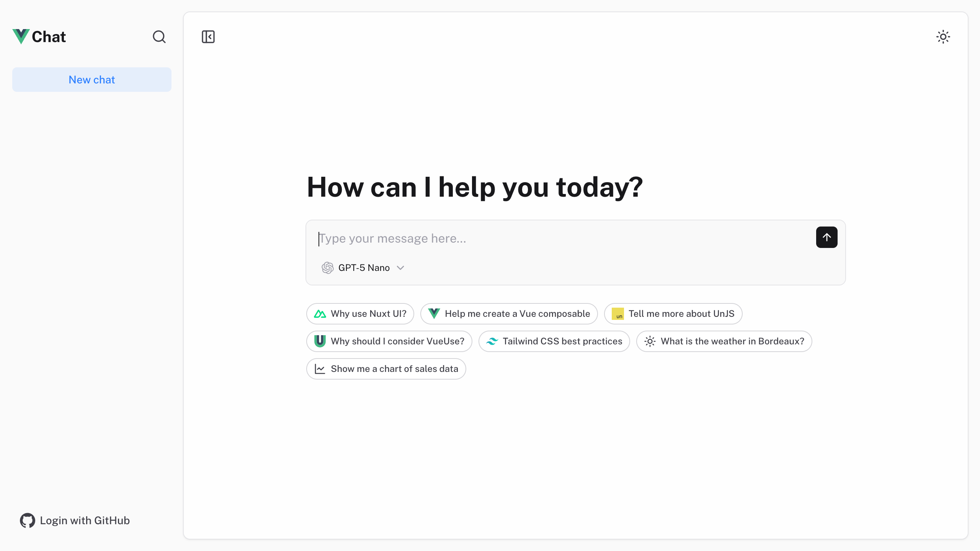980x551 pixels.
Task: Click the OpenAI logo beside GPT-5 Nano
Action: [327, 267]
